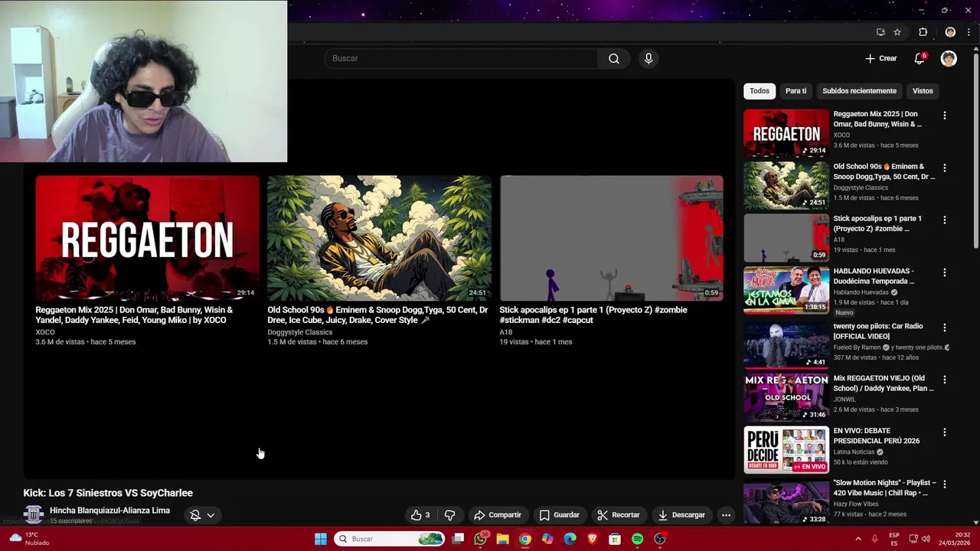This screenshot has height=551, width=980.
Task: Open the Chrome profile avatar
Action: [950, 32]
